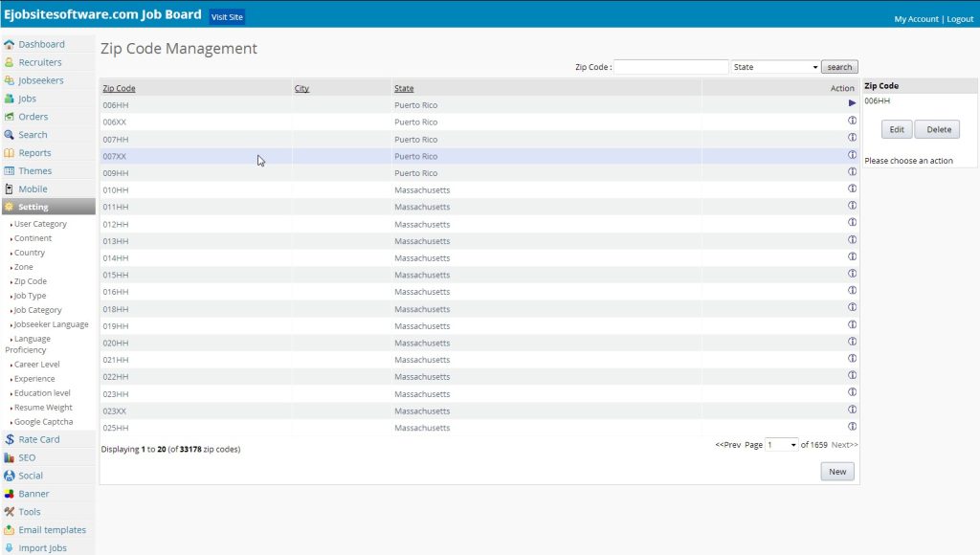This screenshot has height=555, width=980.
Task: Open the Continent setting
Action: coord(33,238)
